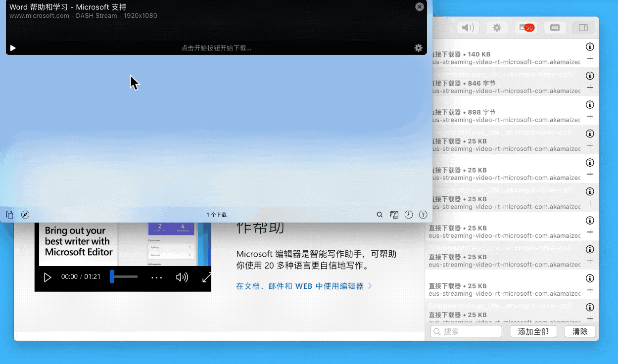Click the 点击开始按钮开始下载 status text
Viewport: 618px width, 364px height.
(216, 48)
